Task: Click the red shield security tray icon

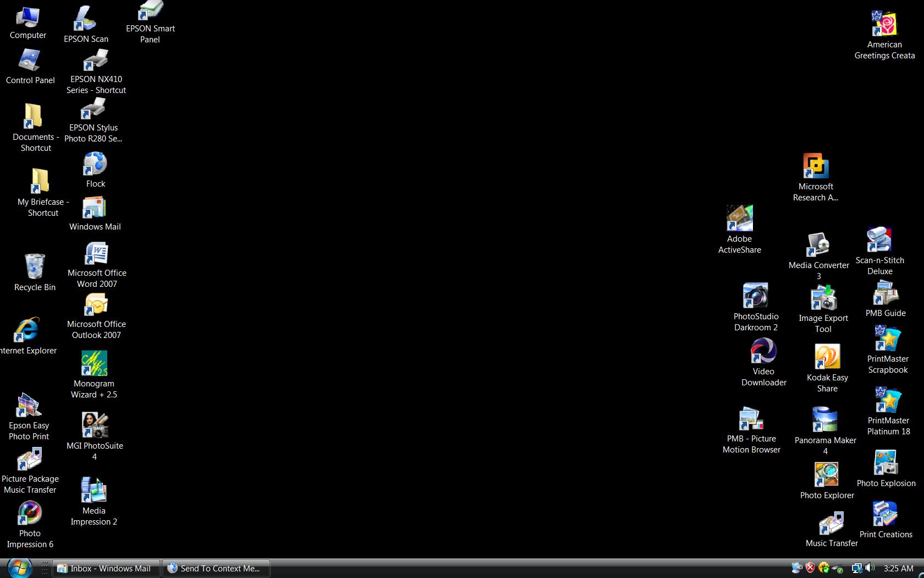Action: tap(810, 568)
